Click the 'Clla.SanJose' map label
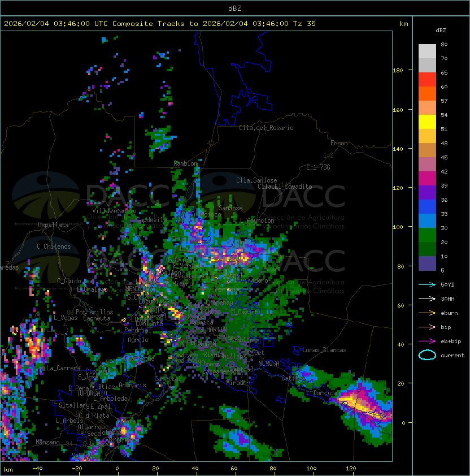The image size is (470, 476). [x=256, y=180]
